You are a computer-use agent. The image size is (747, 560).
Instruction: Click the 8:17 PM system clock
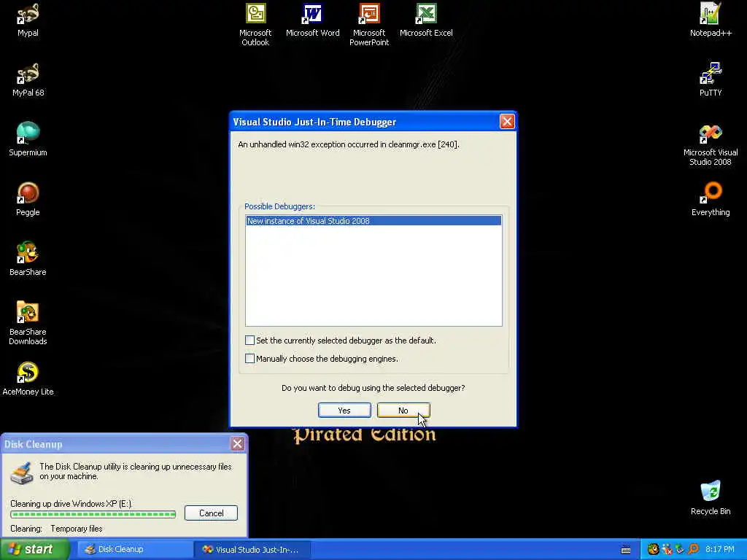pyautogui.click(x=719, y=550)
